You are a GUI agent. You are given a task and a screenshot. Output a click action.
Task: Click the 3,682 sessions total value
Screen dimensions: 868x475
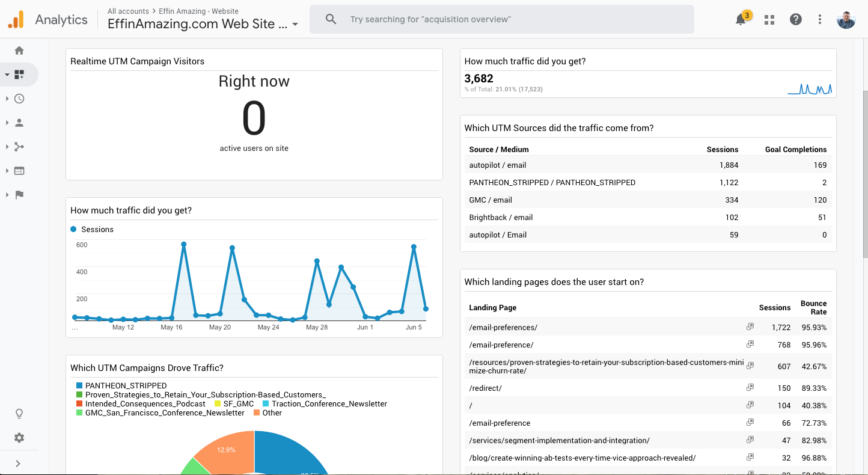479,78
